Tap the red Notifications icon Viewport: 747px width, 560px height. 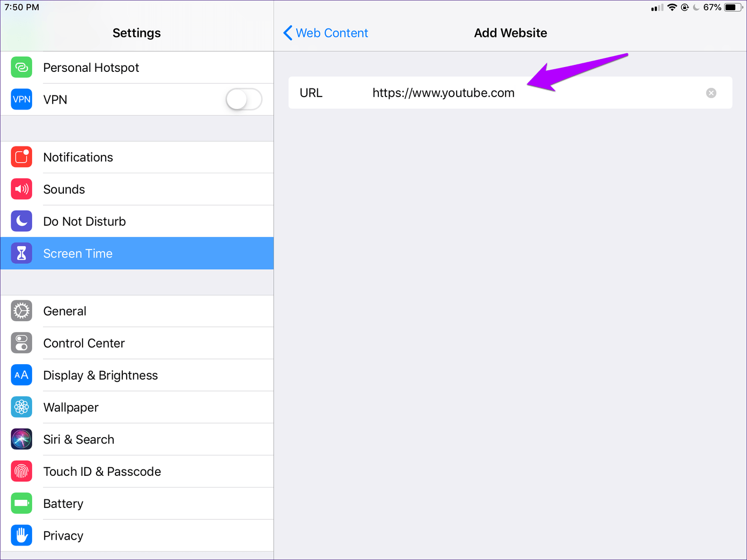click(21, 157)
